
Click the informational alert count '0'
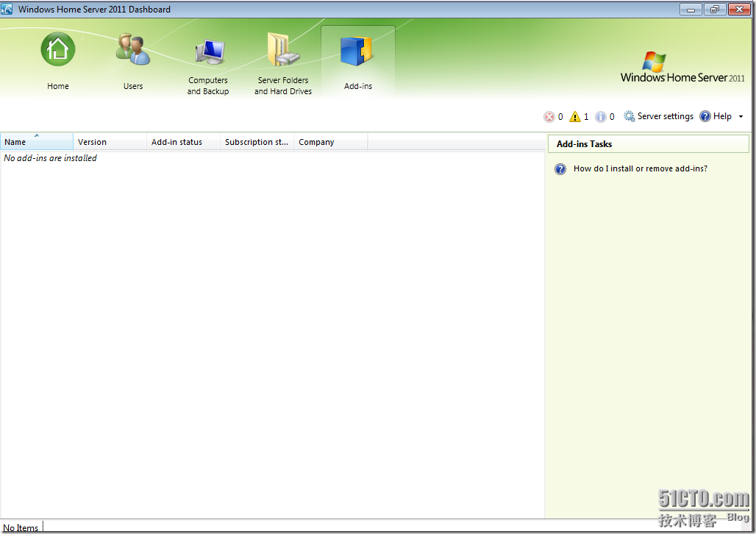pos(612,117)
